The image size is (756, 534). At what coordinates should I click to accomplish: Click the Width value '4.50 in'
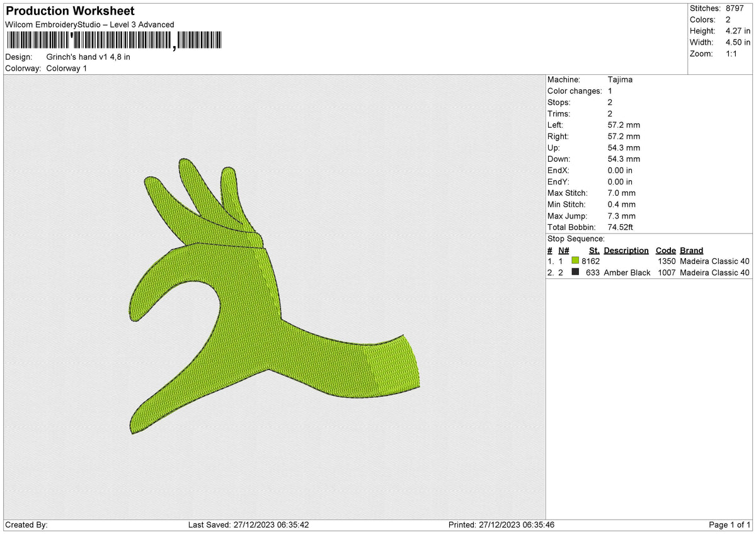[x=738, y=42]
